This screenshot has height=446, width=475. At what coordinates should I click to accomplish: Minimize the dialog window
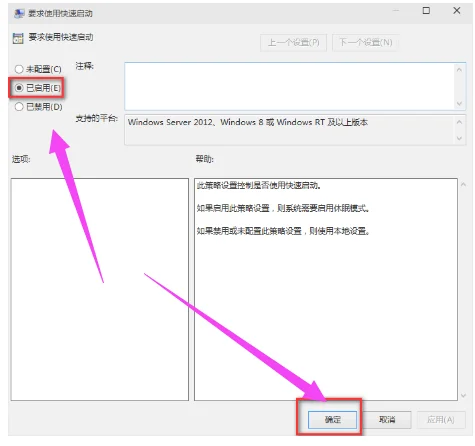click(x=396, y=11)
